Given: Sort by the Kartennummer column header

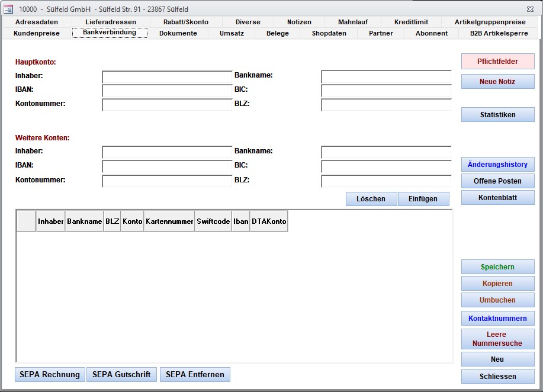Looking at the screenshot, I should click(169, 221).
